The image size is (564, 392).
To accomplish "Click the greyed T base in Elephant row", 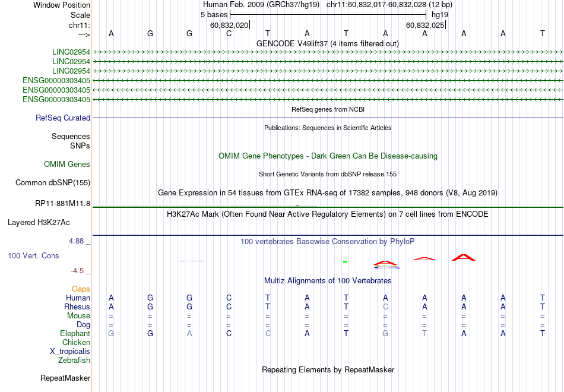I will click(x=424, y=334).
